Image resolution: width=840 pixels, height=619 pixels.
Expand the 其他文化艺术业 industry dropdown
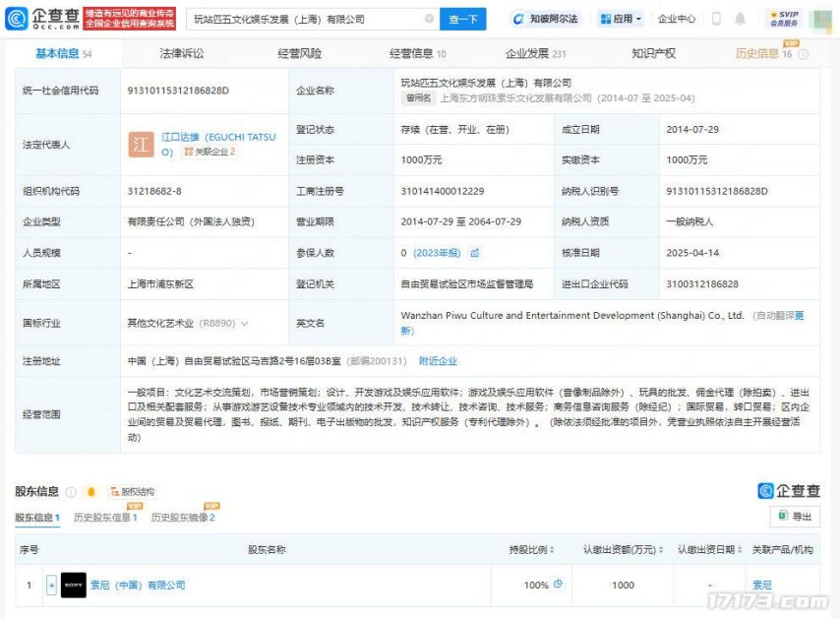[244, 323]
